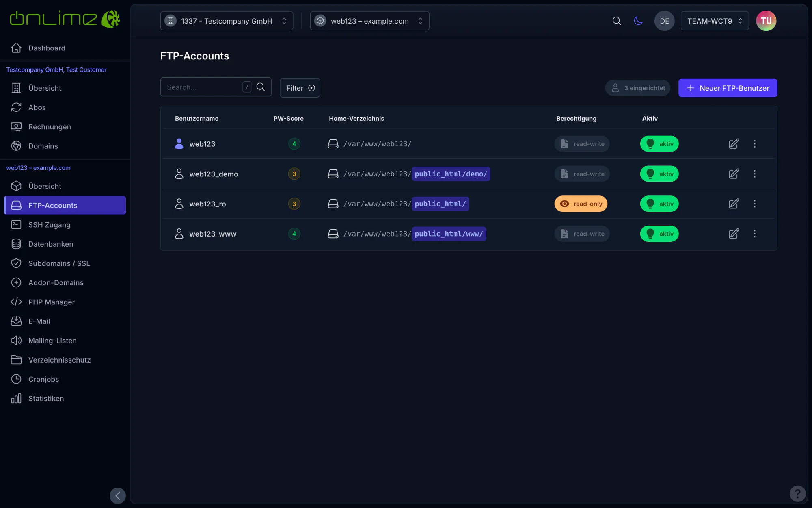Click the 3 eingerichtet badge
Screen dimensions: 812x508
tap(638, 88)
